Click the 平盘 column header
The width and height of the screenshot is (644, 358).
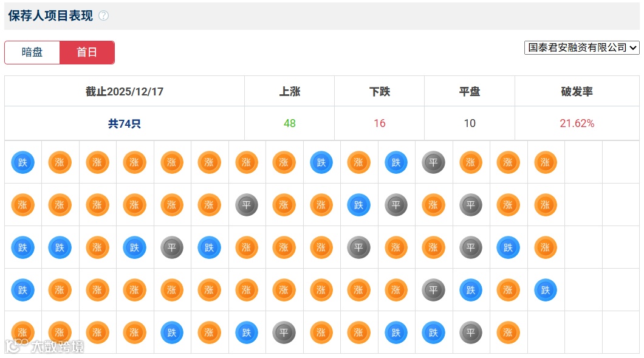(x=470, y=91)
